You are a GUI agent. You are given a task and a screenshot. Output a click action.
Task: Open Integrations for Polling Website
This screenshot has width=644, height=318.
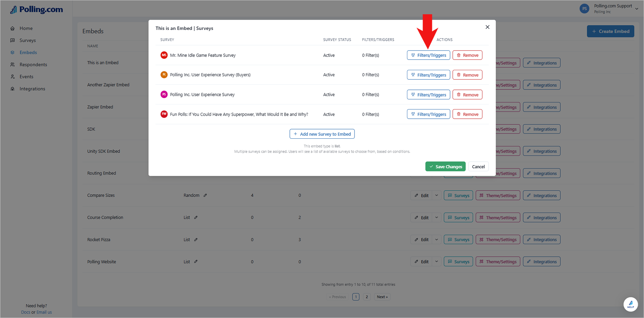(x=541, y=262)
